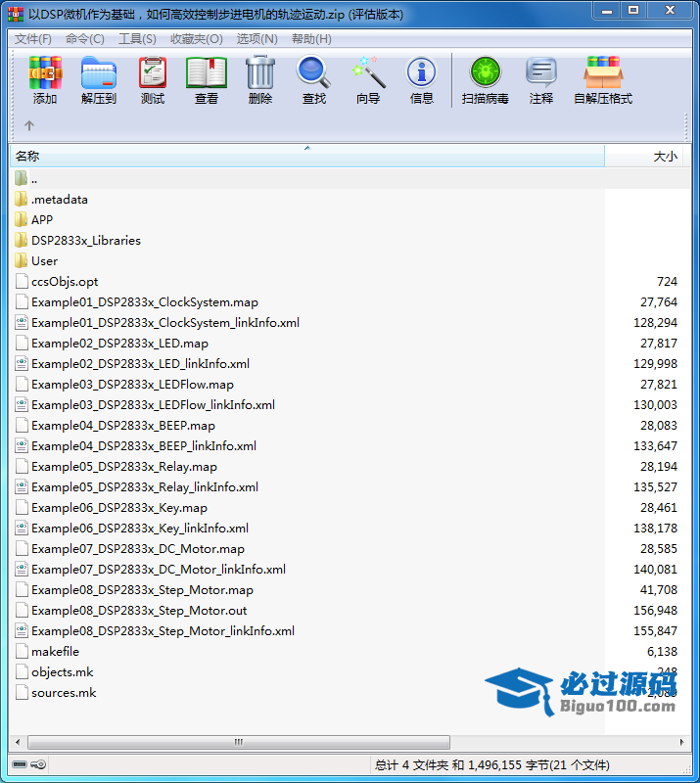Select Example08_DSP2833x_Step_Motor.map file
700x783 pixels.
tap(142, 590)
